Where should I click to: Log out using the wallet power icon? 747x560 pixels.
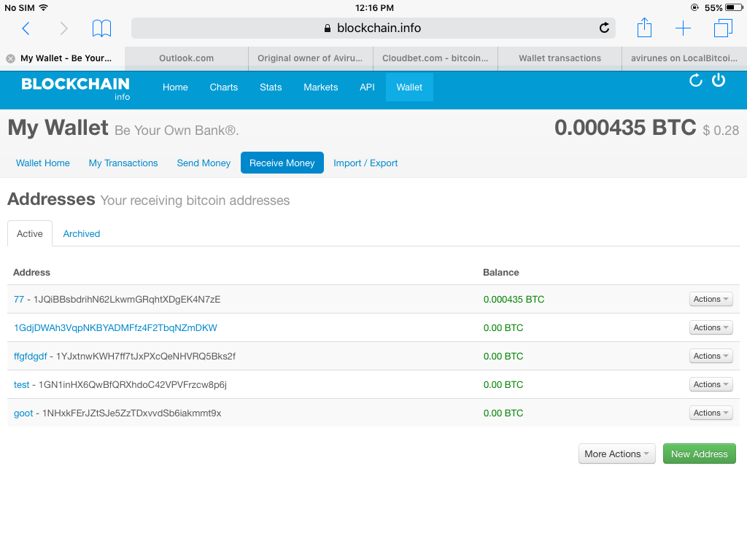click(719, 80)
